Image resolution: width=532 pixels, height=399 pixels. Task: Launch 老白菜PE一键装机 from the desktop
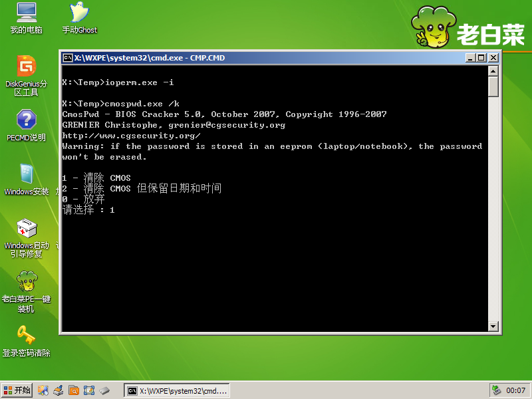click(x=27, y=292)
